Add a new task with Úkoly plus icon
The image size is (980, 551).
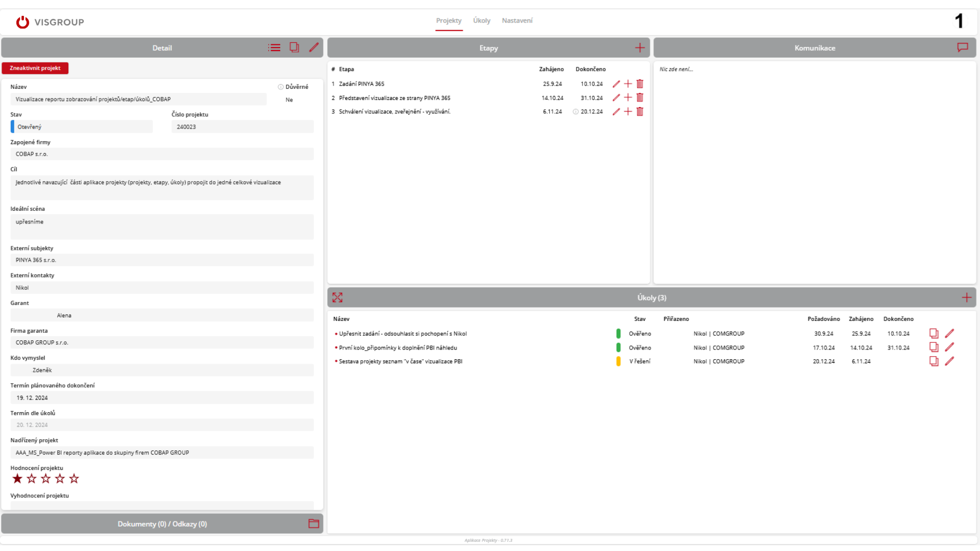pyautogui.click(x=967, y=297)
